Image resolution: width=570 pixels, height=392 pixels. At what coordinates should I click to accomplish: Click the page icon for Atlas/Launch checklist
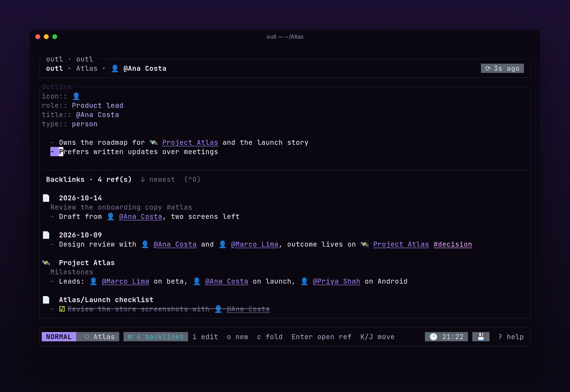(46, 300)
